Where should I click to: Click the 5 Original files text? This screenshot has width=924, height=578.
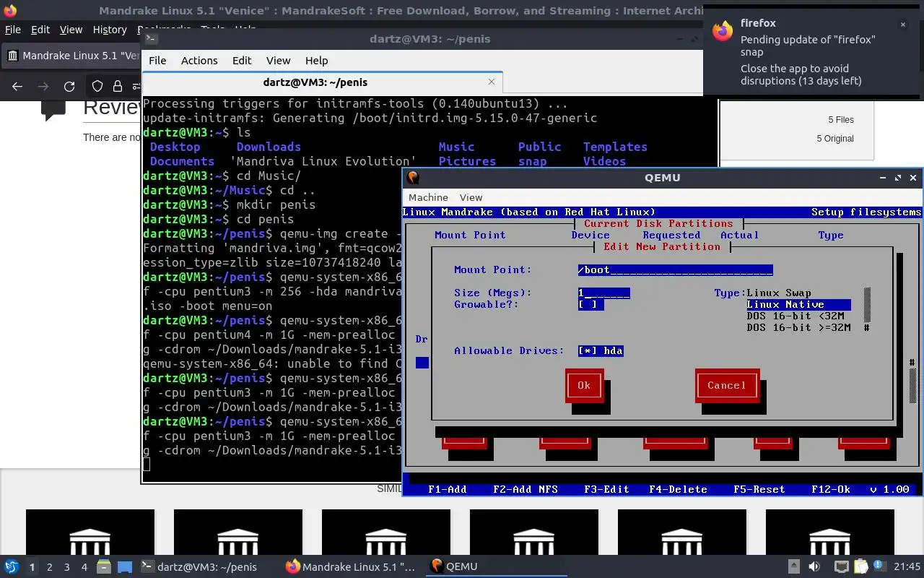pos(835,138)
